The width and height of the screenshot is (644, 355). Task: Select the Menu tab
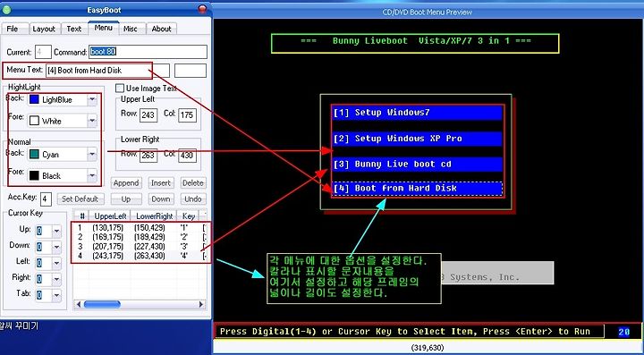click(x=103, y=28)
